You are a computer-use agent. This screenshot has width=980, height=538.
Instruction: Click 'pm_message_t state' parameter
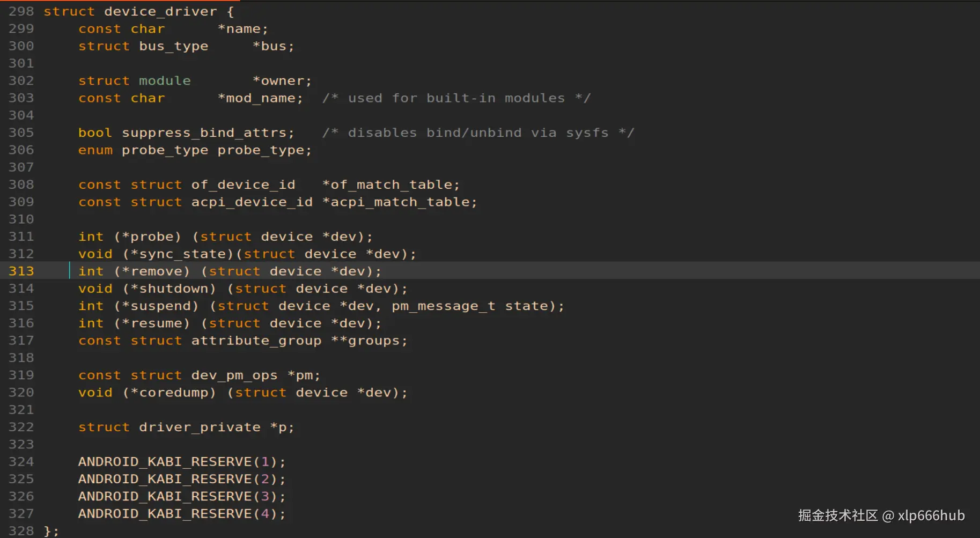(469, 306)
